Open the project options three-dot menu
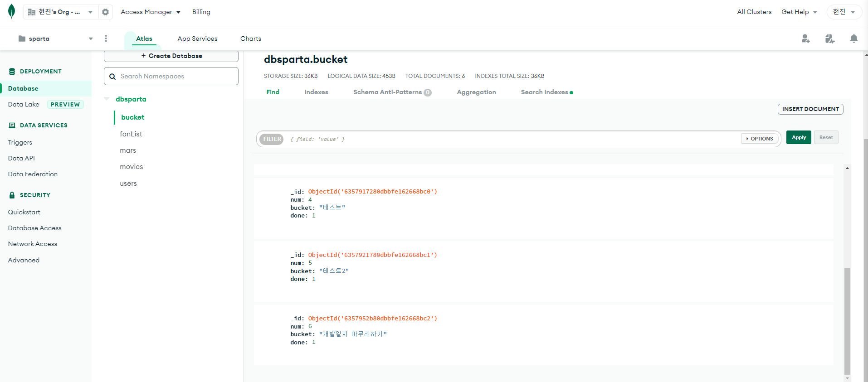This screenshot has width=868, height=382. click(106, 39)
